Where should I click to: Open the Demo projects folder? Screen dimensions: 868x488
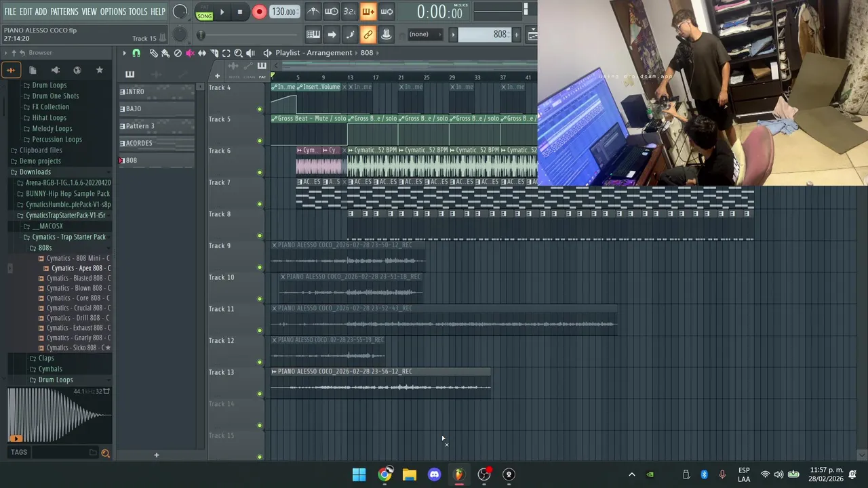click(40, 161)
